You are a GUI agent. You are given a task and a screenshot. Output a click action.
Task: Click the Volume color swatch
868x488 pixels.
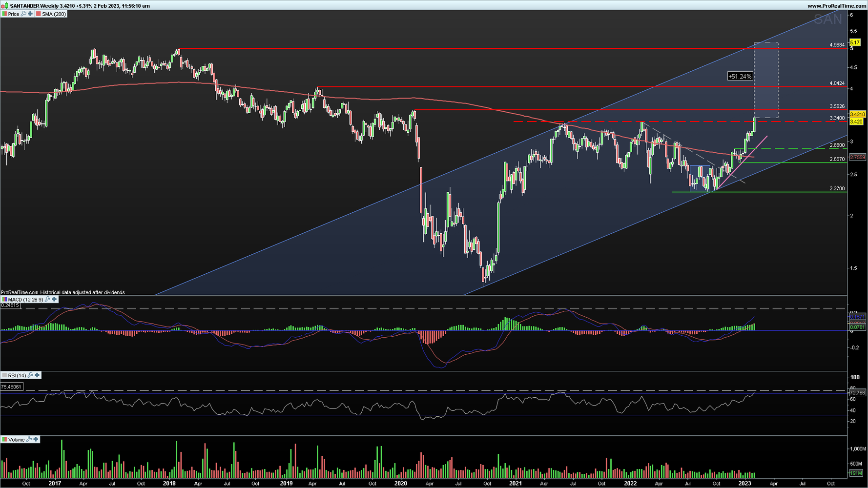4,440
